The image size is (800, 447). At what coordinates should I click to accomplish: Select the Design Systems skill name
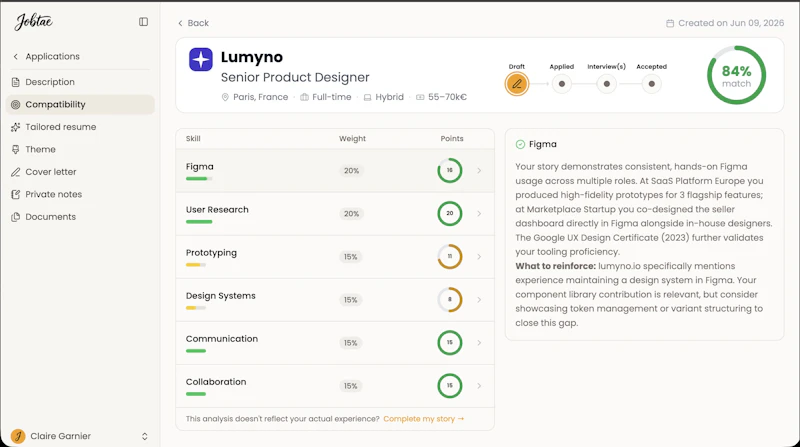coord(220,295)
